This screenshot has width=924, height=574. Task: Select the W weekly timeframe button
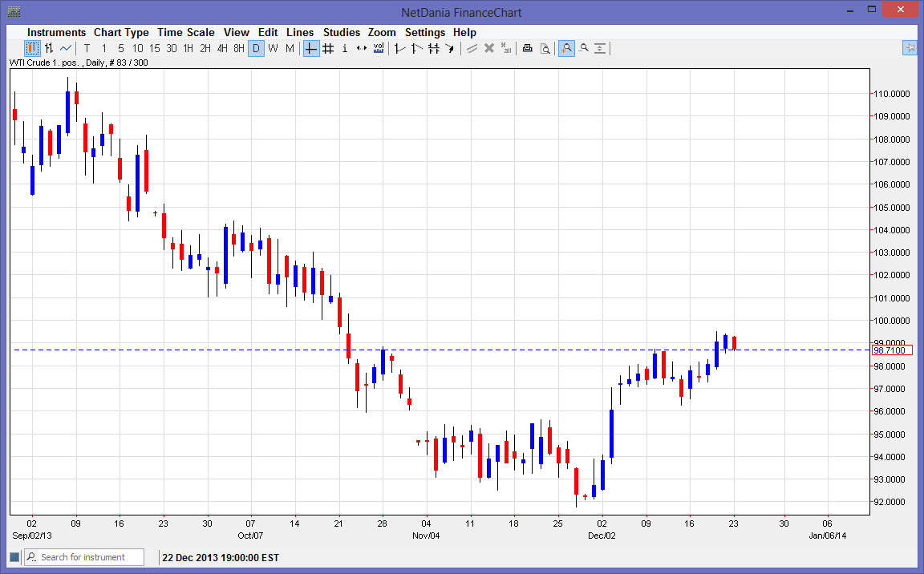[x=273, y=48]
